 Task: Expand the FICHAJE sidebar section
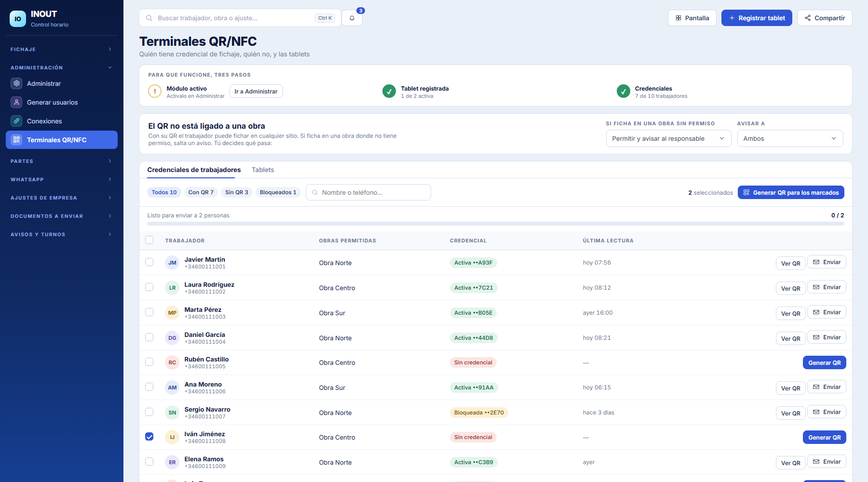(62, 49)
